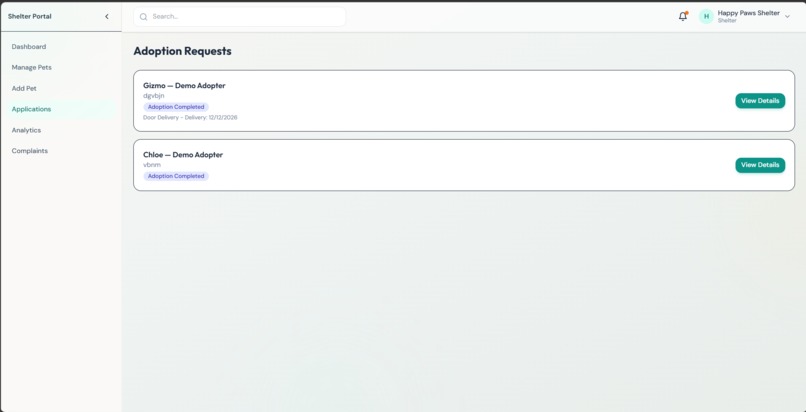Click the 'dgvbjn' note text
This screenshot has height=412, width=806.
(x=154, y=96)
